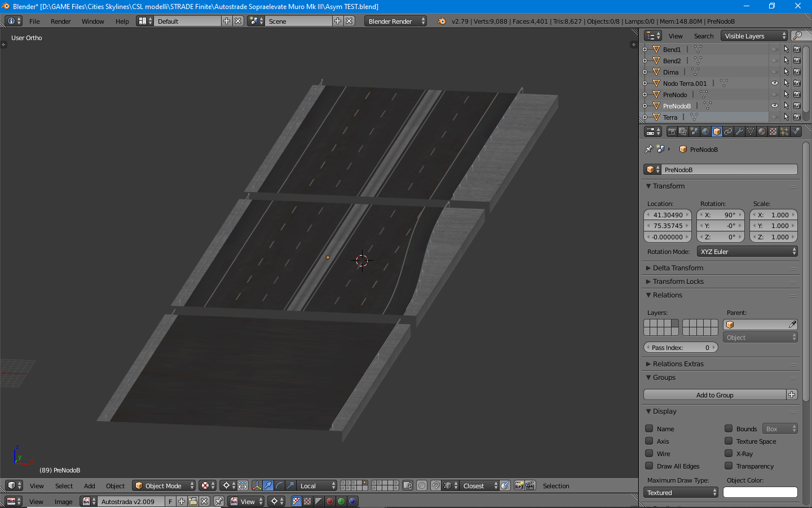Open the Object Constraints tab (chain icon)
The width and height of the screenshot is (812, 508).
pyautogui.click(x=728, y=132)
